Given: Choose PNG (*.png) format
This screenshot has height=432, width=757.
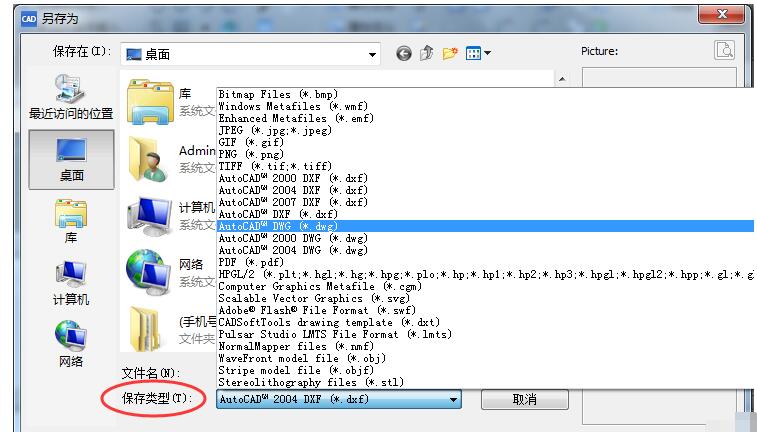Looking at the screenshot, I should 485,154.
